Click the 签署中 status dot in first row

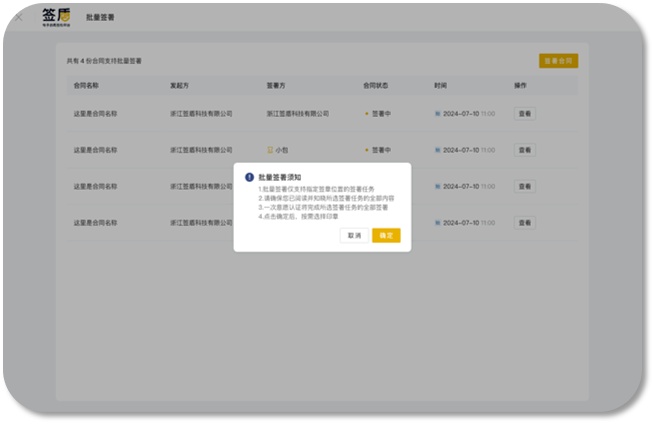(x=366, y=114)
